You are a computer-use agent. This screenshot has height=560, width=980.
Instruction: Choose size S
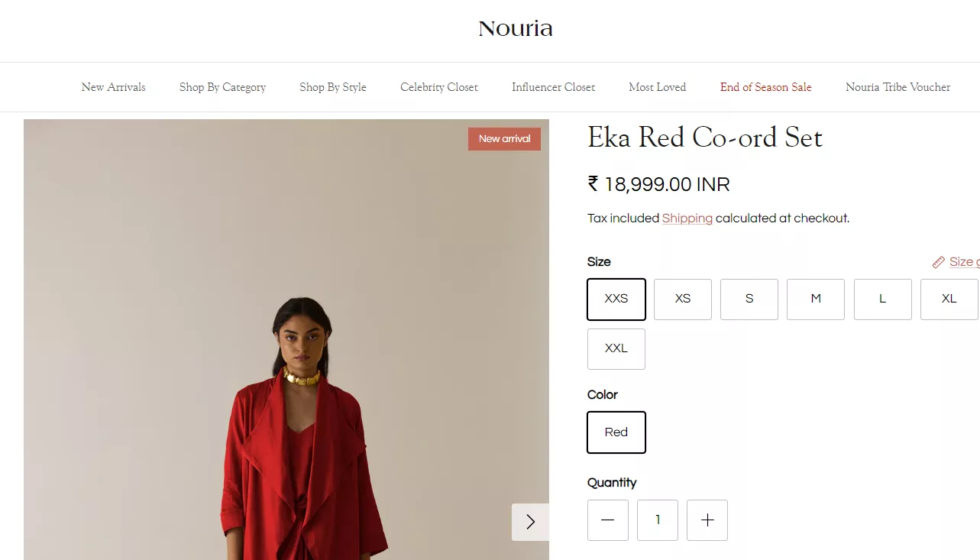(x=749, y=299)
